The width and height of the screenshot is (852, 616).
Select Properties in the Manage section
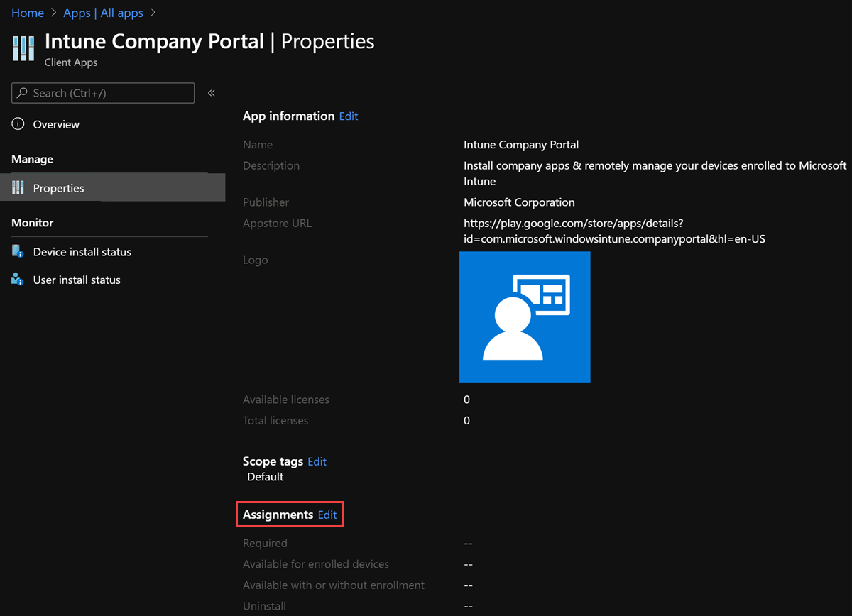[x=112, y=188]
